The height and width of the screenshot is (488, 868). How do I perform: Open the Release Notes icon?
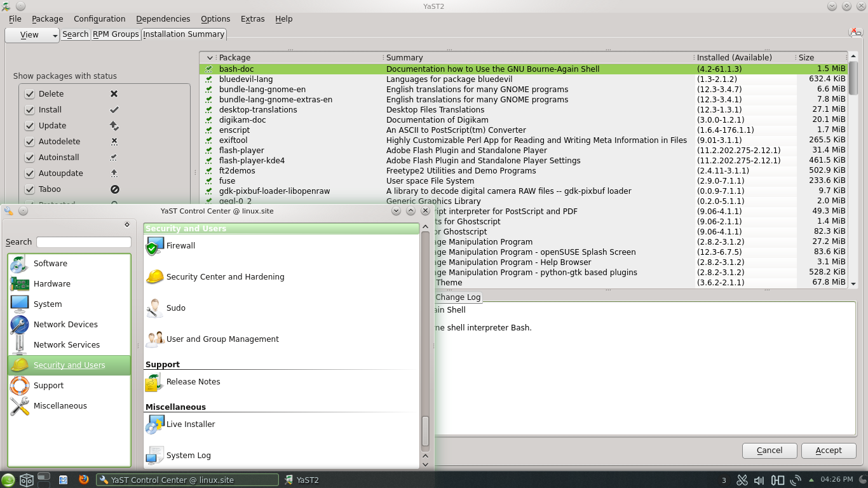point(155,382)
